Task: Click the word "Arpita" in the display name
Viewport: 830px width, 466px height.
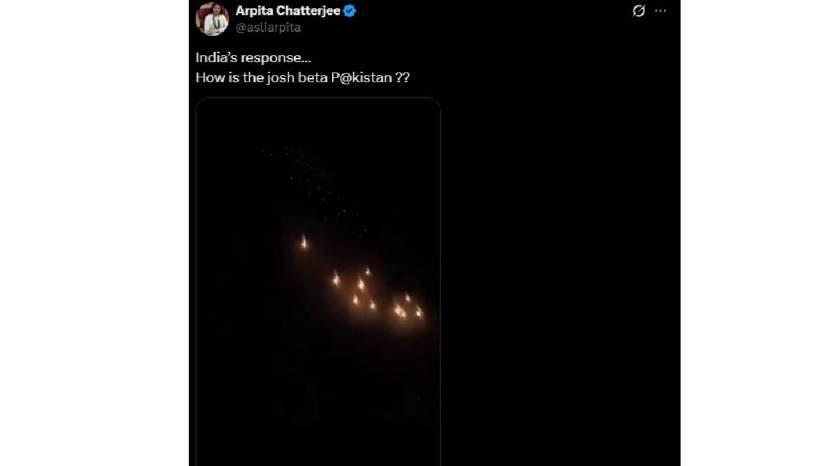Action: pyautogui.click(x=254, y=11)
